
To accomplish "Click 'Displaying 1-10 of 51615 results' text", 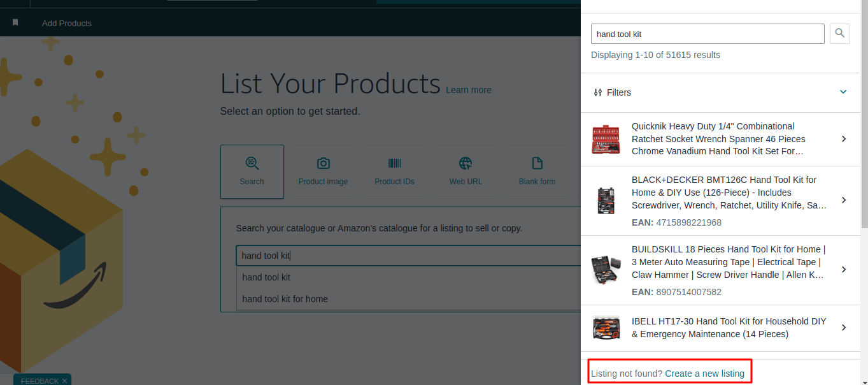I will point(655,55).
